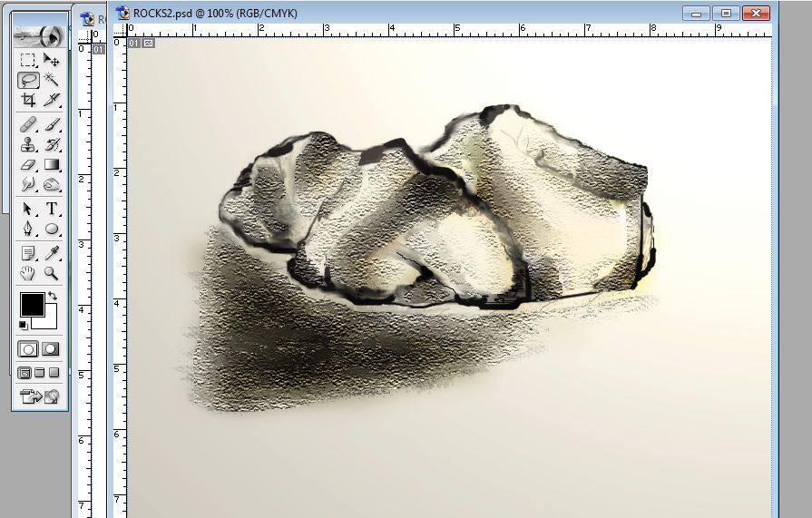812x518 pixels.
Task: Select the Eraser tool
Action: coord(28,165)
